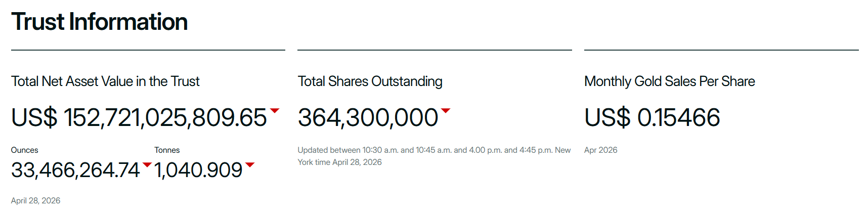Select Total Net Asset Value in the Trust label
The image size is (868, 213).
[105, 81]
